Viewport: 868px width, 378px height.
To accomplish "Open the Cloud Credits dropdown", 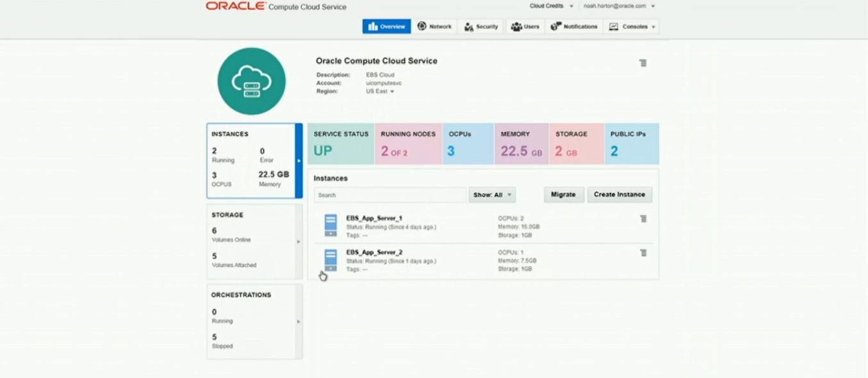I will coord(552,6).
